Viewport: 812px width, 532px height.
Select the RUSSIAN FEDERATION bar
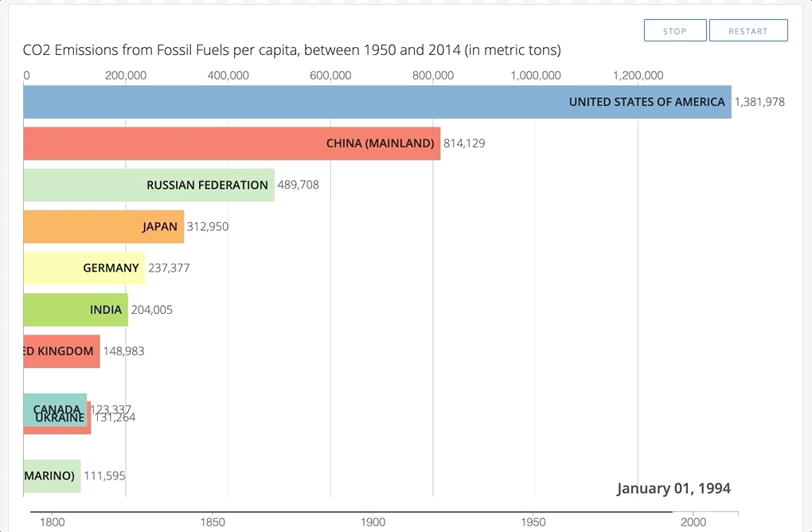coord(147,185)
